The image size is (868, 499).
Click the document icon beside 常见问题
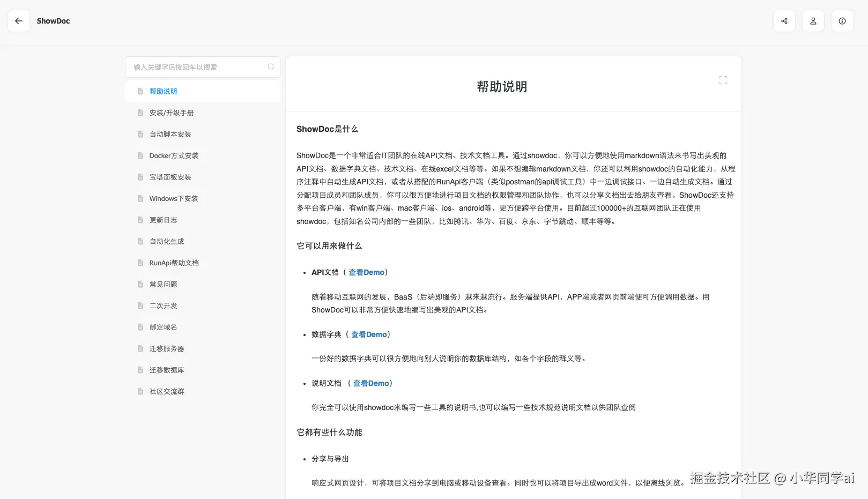140,284
